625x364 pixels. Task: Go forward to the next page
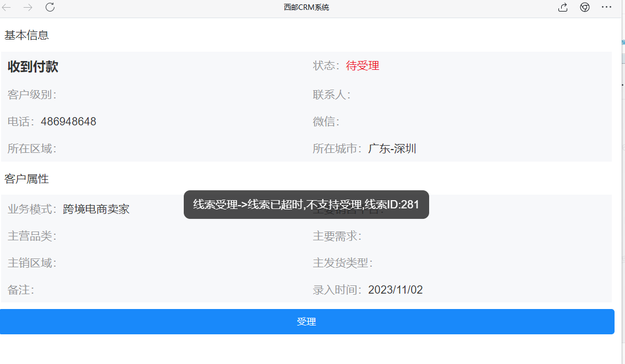tap(28, 7)
